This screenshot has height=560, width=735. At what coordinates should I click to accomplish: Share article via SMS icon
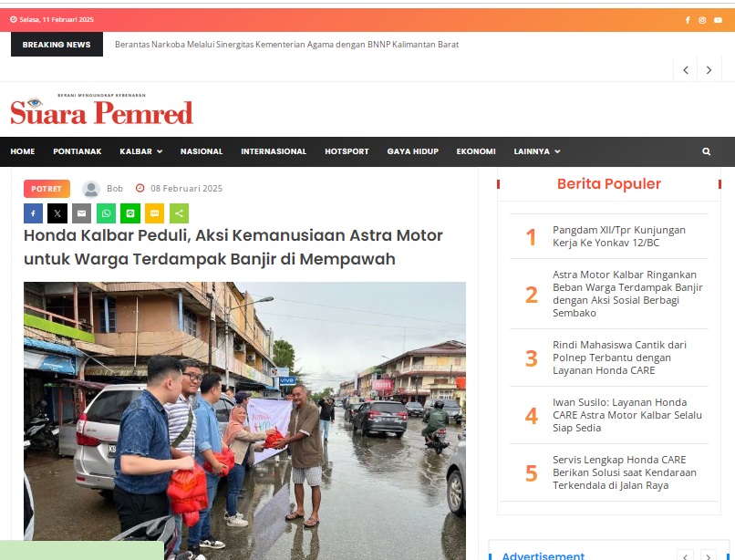[155, 213]
